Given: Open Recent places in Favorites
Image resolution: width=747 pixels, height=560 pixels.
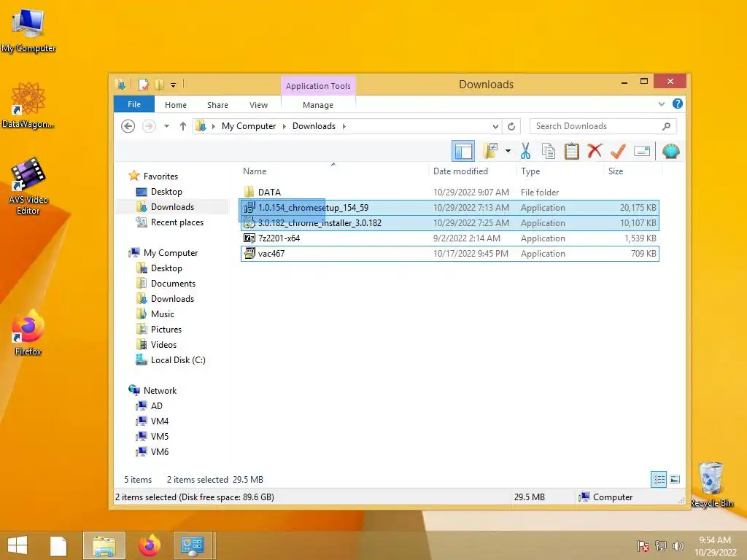Looking at the screenshot, I should pos(177,222).
